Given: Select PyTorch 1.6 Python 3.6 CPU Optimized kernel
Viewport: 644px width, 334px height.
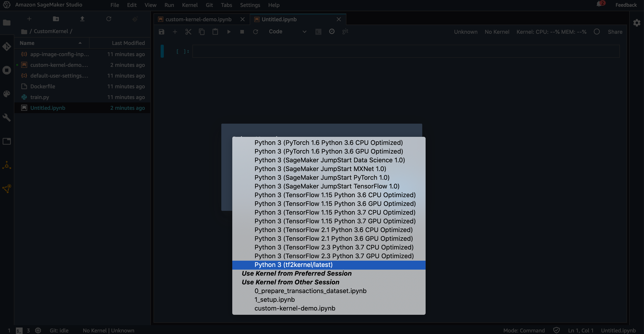Looking at the screenshot, I should [329, 143].
